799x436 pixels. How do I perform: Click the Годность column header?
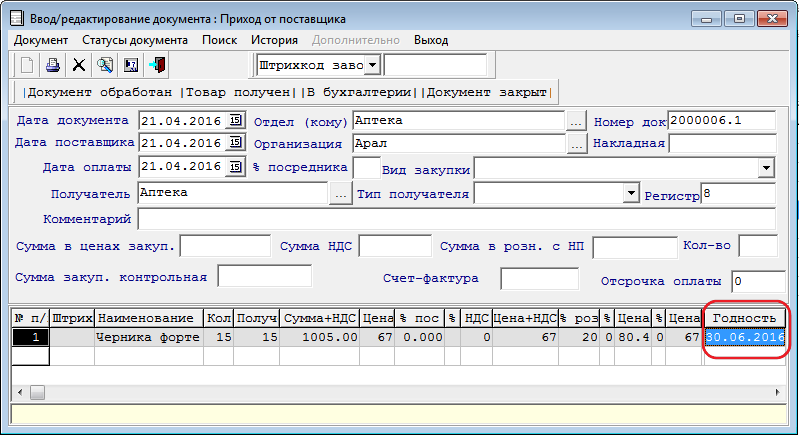click(744, 318)
